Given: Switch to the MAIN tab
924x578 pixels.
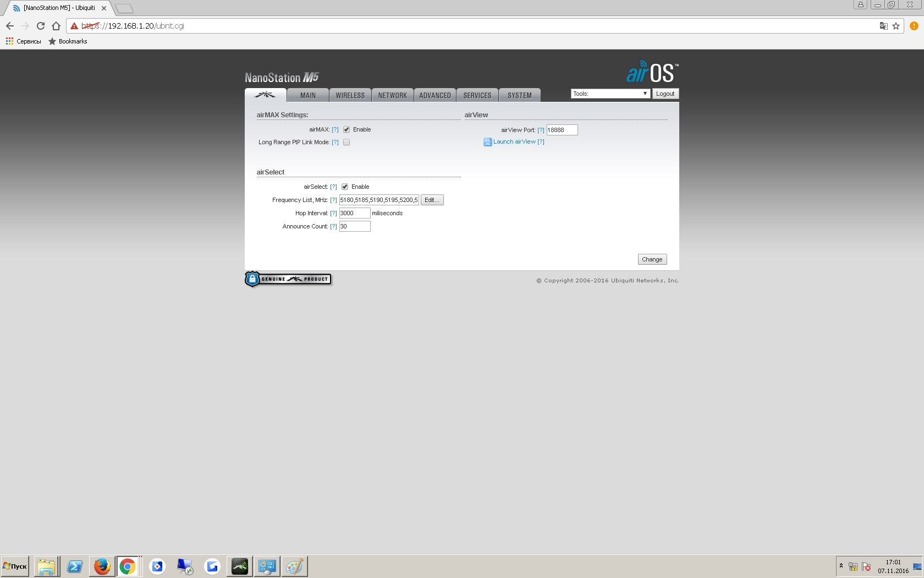Looking at the screenshot, I should [308, 95].
